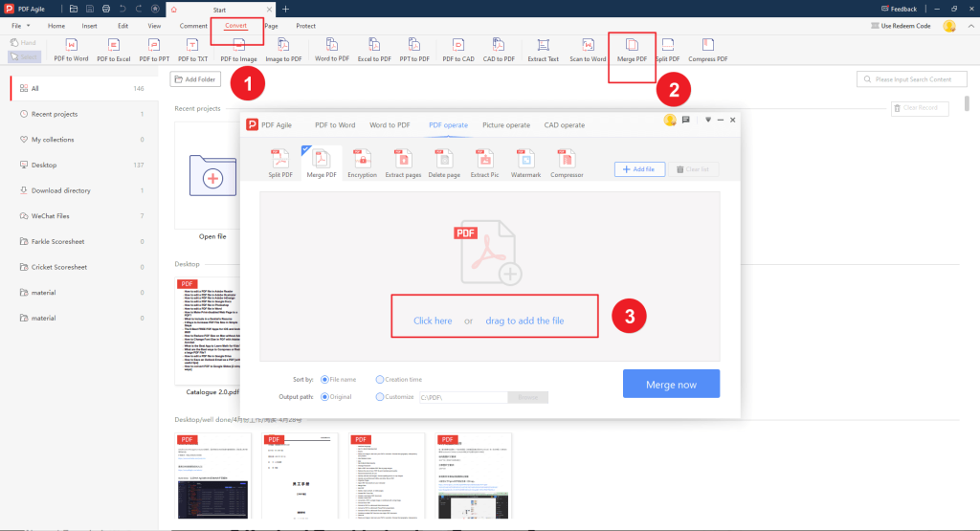Click the output path text field
The image size is (980, 531).
tap(462, 397)
